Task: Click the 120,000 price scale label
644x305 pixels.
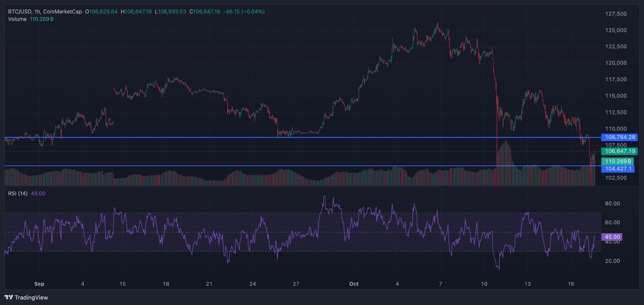Action: tap(616, 63)
